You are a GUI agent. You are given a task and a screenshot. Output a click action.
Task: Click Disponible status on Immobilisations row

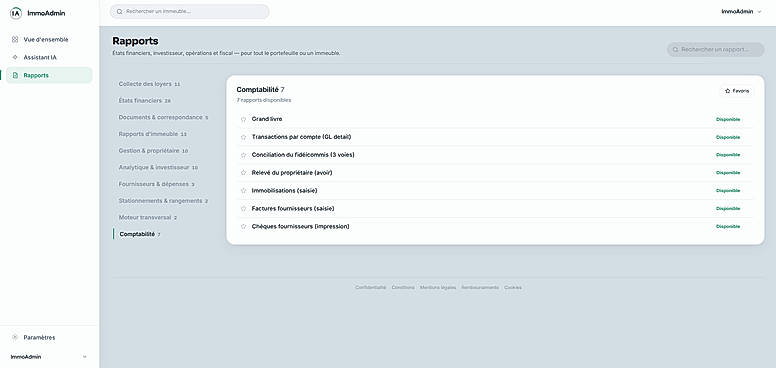tap(728, 190)
